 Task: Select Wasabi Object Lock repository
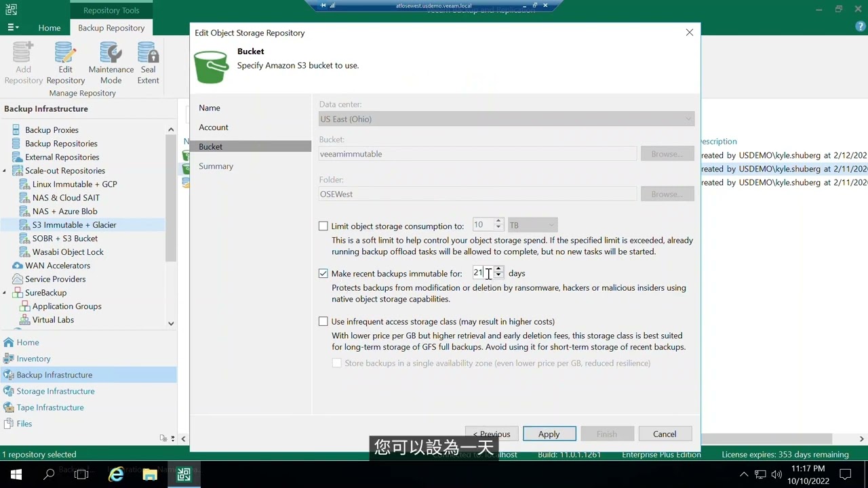click(68, 251)
